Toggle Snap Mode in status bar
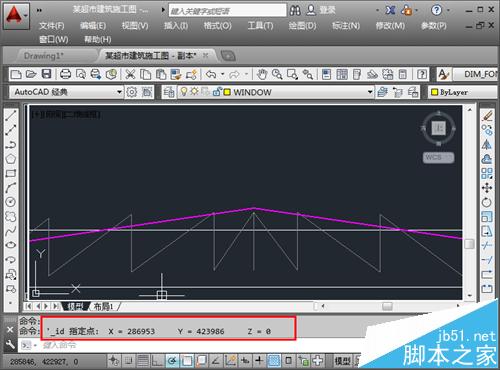The image size is (500, 370). tap(128, 361)
